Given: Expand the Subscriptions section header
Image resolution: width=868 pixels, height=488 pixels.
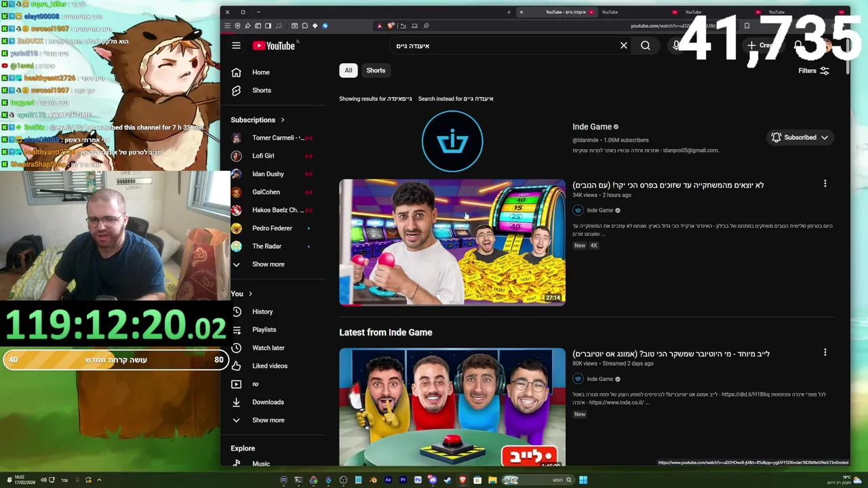Looking at the screenshot, I should [258, 120].
